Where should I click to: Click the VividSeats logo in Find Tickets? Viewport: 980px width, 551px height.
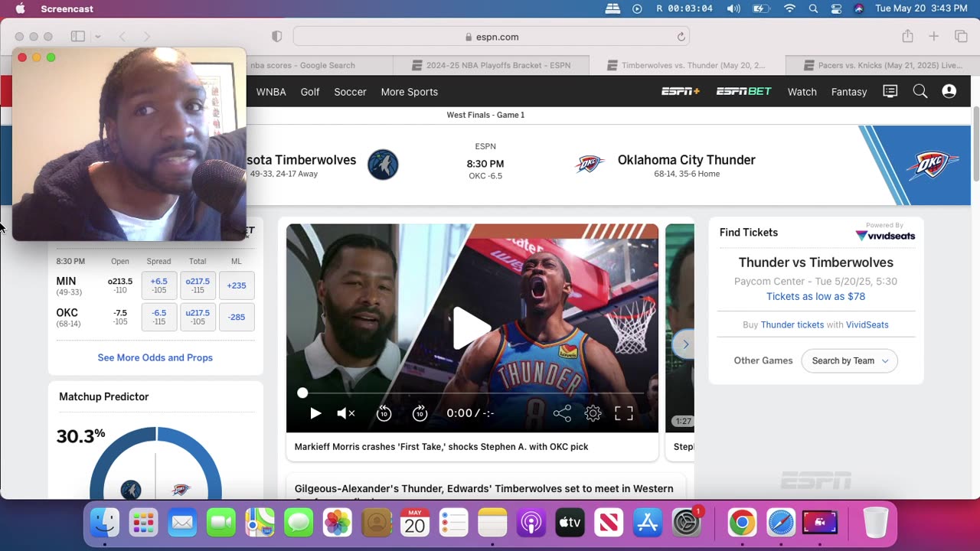885,235
